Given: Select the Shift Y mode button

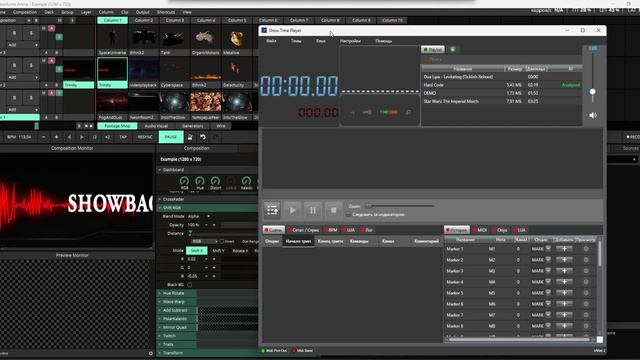Looking at the screenshot, I should pos(218,251).
